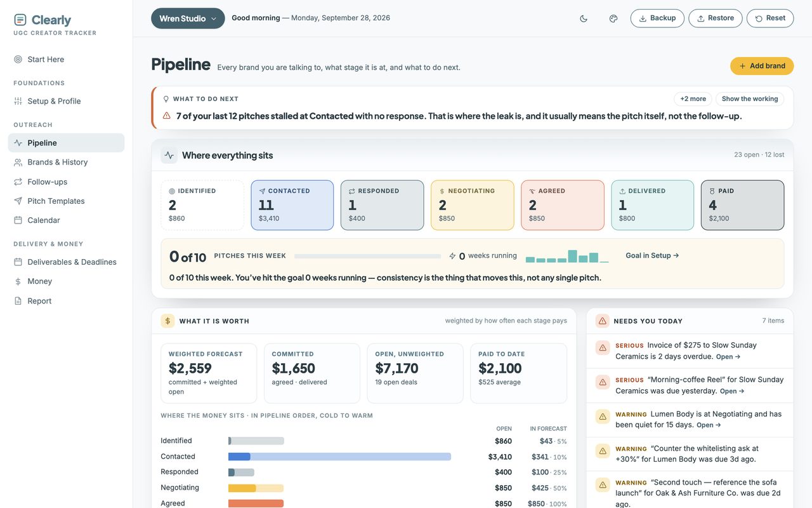Click the Reset button
Screen dimensions: 812x508
(770, 18)
